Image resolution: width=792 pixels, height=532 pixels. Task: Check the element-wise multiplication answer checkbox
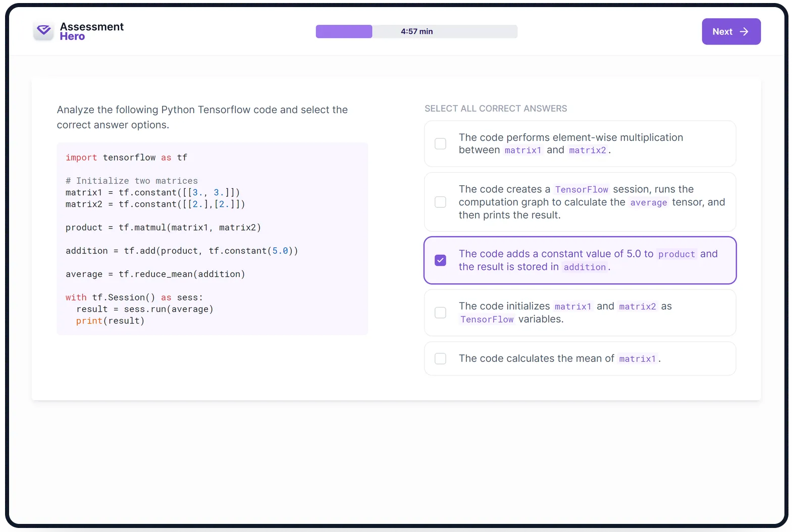pos(441,143)
